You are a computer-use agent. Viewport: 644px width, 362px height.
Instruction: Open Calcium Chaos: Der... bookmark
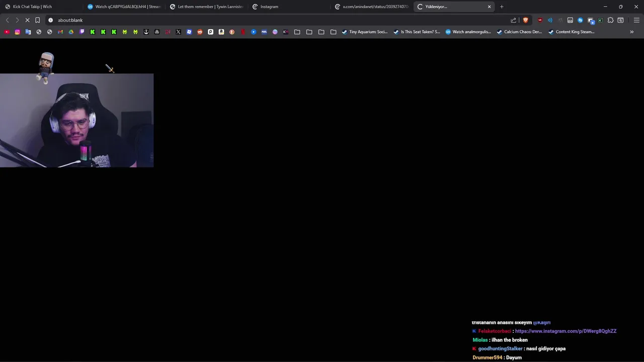519,32
